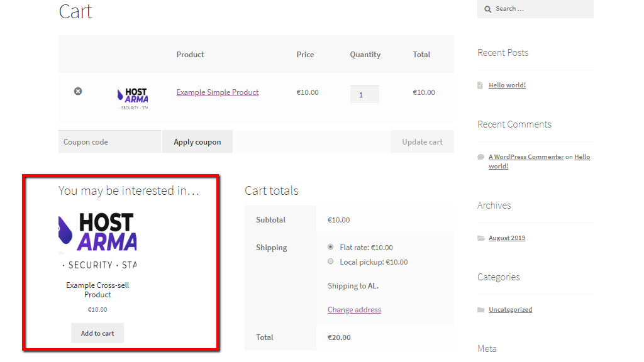
Task: Select Flat rate shipping option
Action: tap(331, 246)
